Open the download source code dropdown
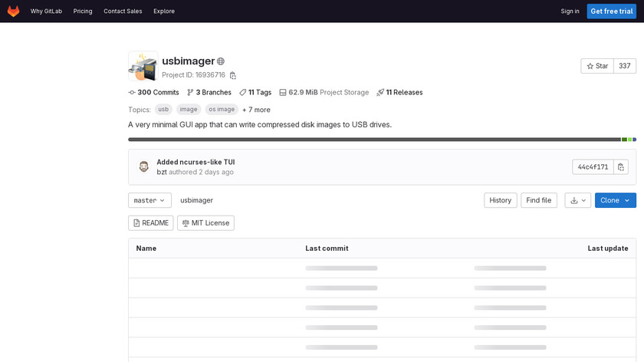Viewport: 644px width, 362px height. click(x=578, y=200)
